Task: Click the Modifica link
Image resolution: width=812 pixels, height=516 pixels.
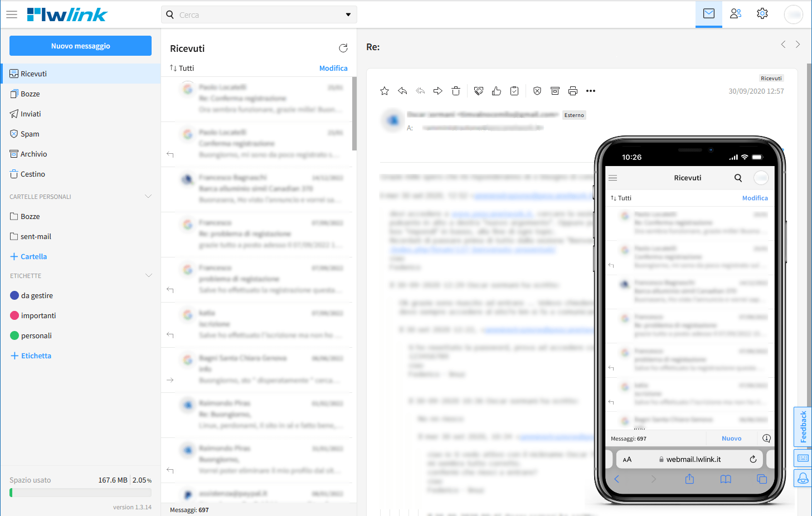Action: click(x=333, y=68)
